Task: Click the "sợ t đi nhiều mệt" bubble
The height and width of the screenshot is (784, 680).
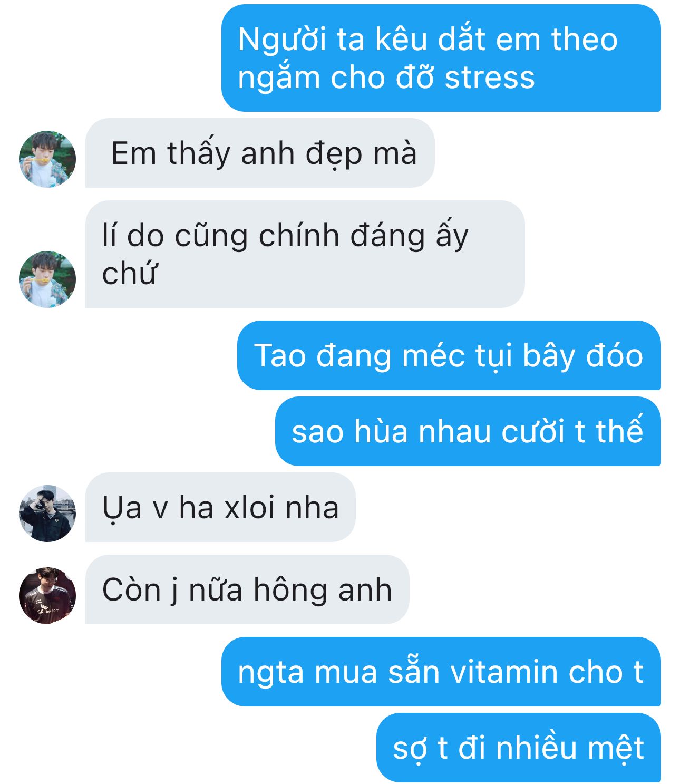Action: tap(519, 748)
